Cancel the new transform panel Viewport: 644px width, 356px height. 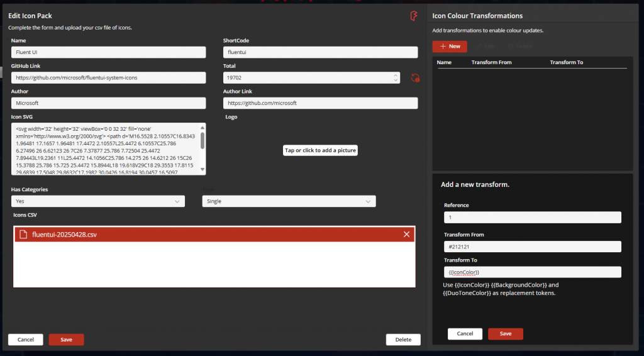click(465, 334)
